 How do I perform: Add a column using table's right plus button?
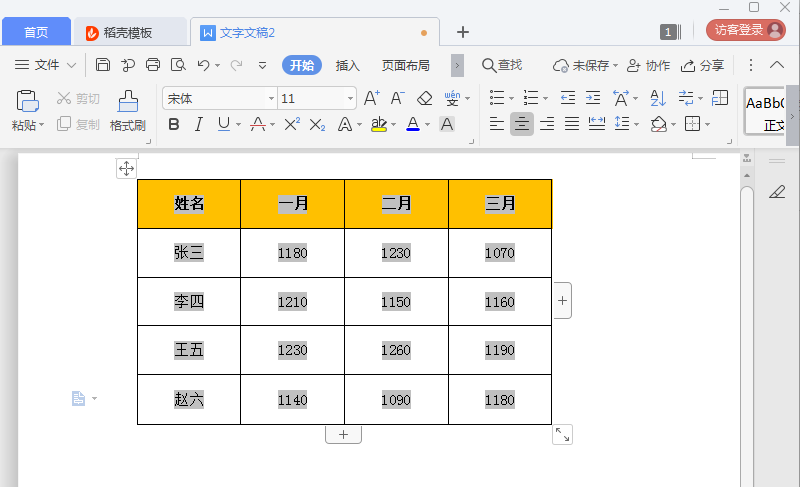pyautogui.click(x=562, y=300)
